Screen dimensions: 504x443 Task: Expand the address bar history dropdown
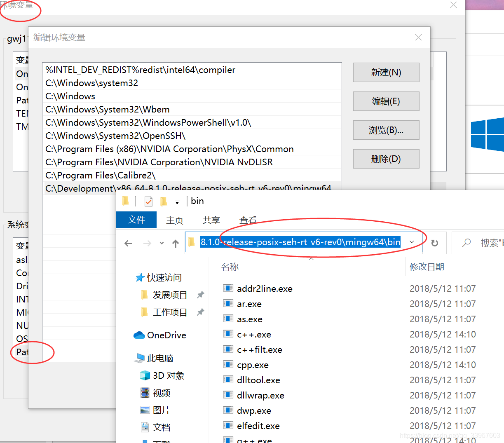click(x=412, y=242)
